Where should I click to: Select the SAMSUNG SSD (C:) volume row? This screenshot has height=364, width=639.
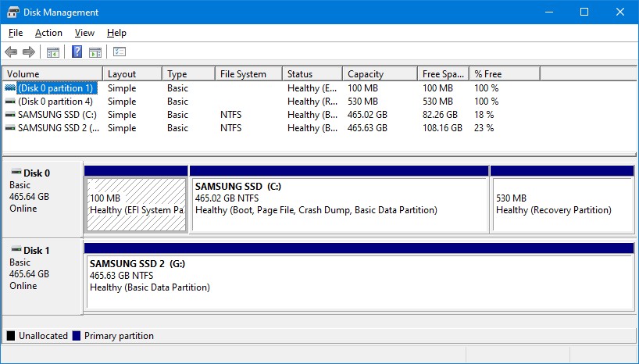click(319, 115)
